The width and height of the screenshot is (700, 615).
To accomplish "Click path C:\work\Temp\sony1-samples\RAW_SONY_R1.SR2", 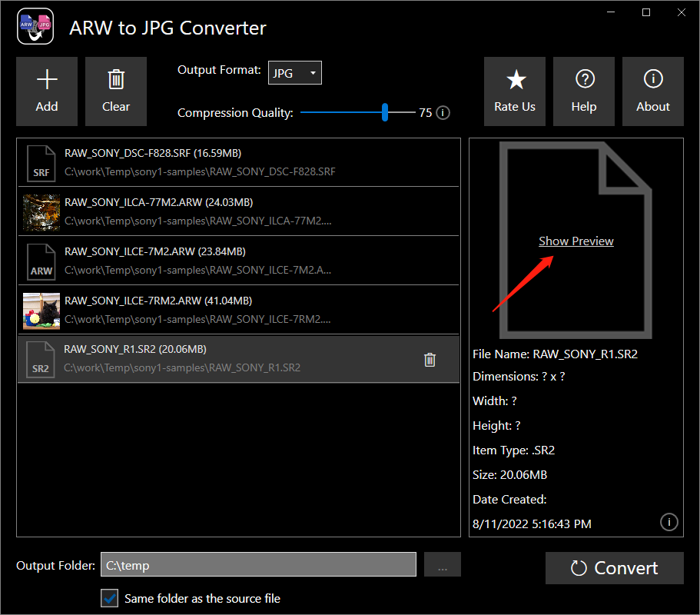I will tap(182, 368).
